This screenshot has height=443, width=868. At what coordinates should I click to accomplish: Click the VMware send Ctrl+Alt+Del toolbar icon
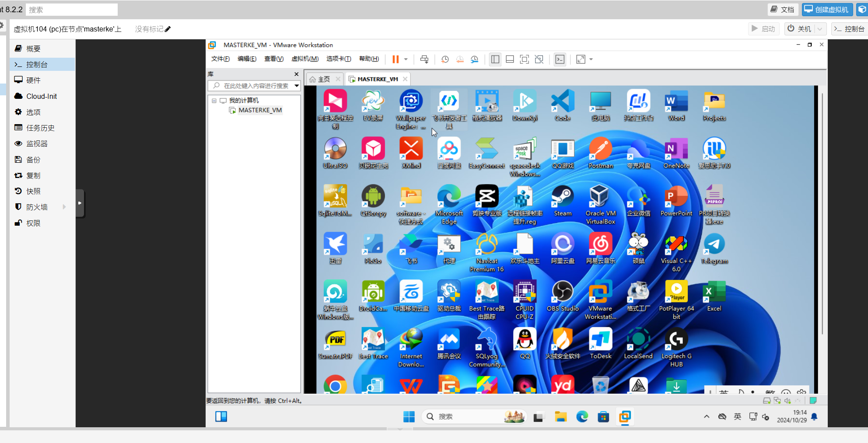click(424, 59)
